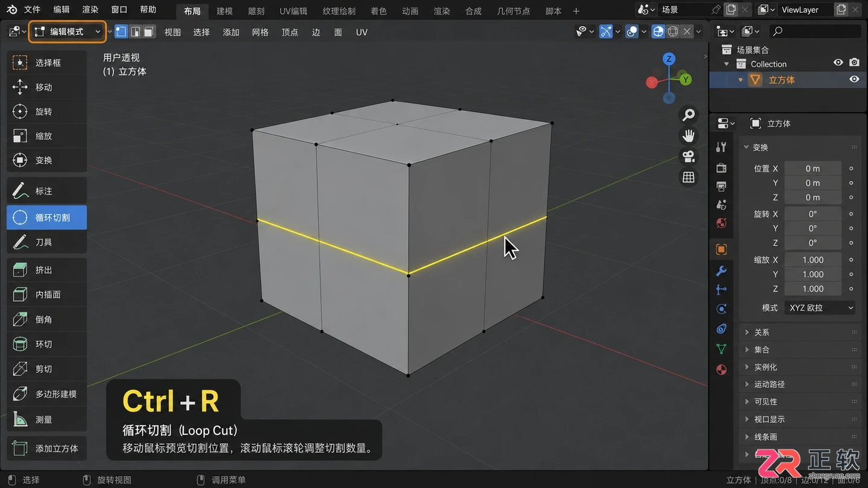Open the Output properties tab icon
This screenshot has height=488, width=868.
[721, 186]
